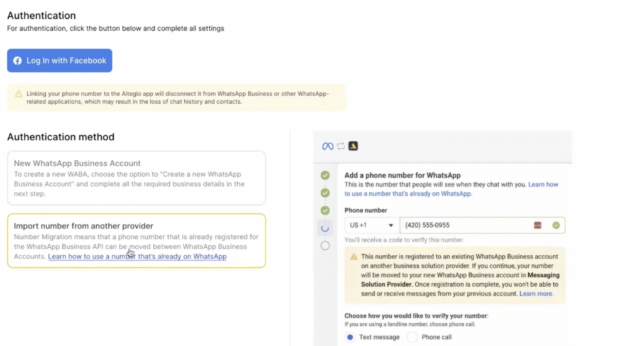Click the warning triangle icon in linking notice
Viewport: 644px width, 346px height.
[x=18, y=94]
